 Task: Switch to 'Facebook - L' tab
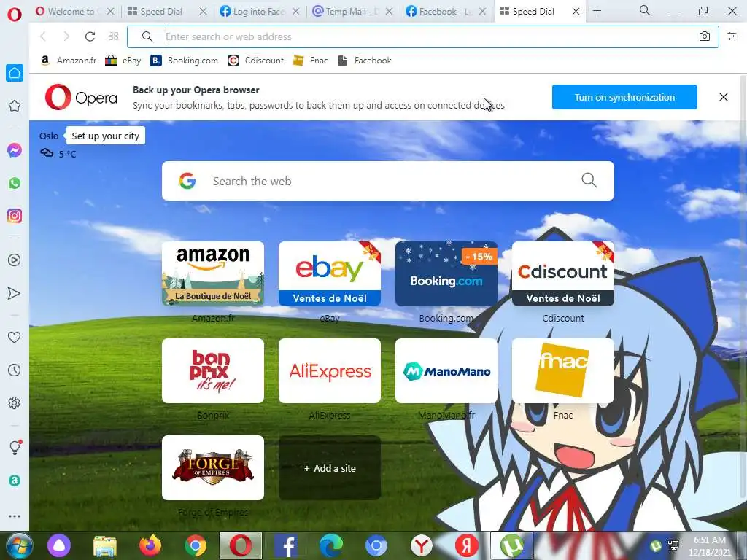point(444,12)
